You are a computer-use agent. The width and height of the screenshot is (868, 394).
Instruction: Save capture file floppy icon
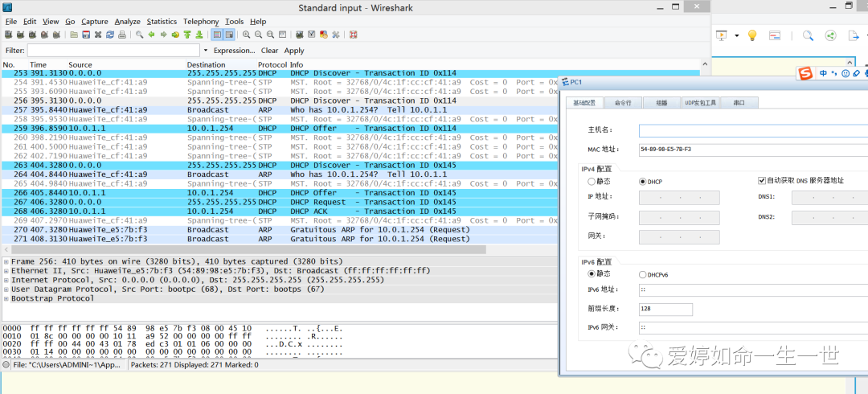[x=86, y=35]
